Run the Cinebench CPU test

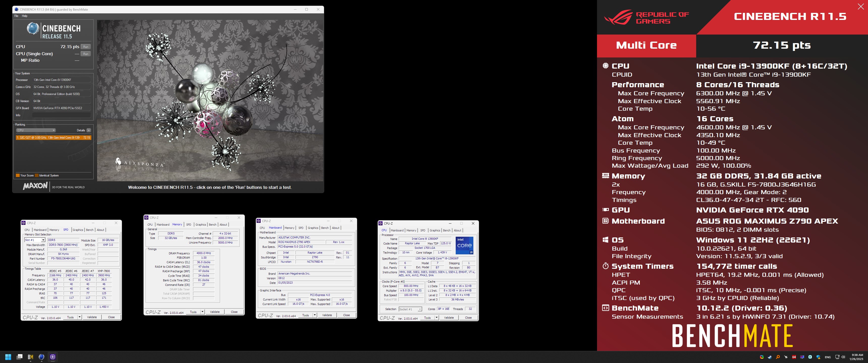[86, 47]
